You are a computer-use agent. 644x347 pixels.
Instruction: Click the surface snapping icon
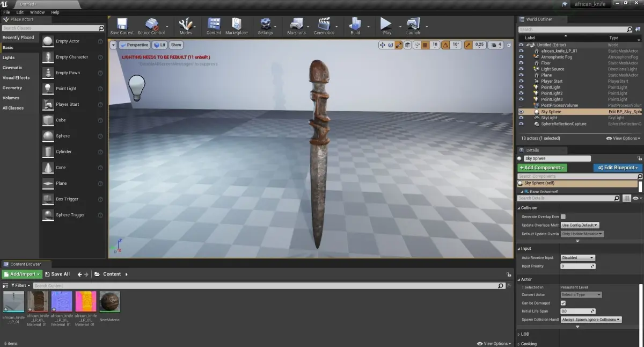click(x=418, y=45)
